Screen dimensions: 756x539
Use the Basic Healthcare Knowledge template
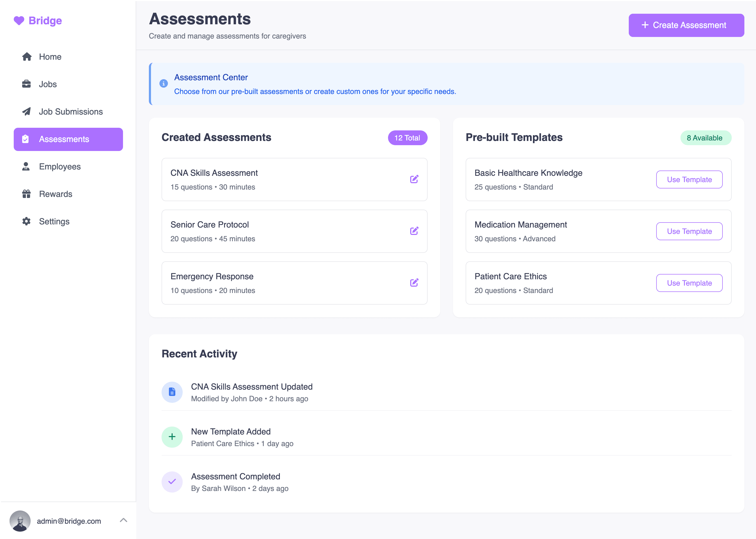(x=689, y=179)
